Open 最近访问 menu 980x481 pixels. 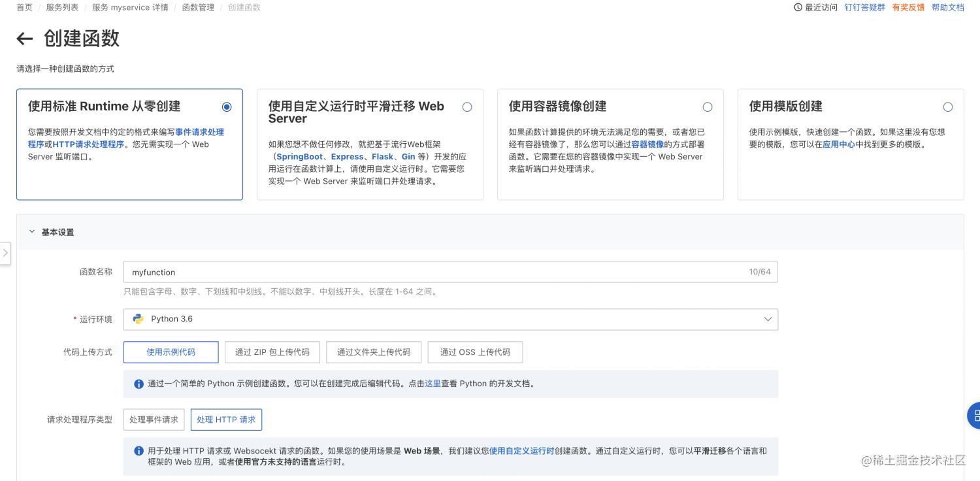(x=815, y=7)
